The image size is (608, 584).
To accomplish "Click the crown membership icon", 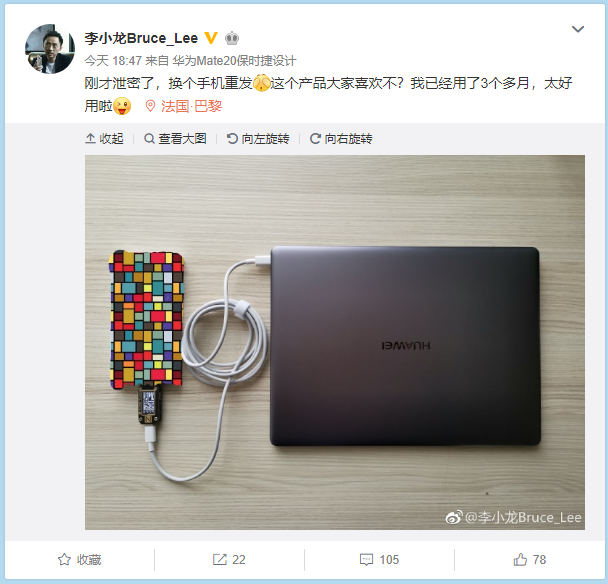I will [x=232, y=38].
